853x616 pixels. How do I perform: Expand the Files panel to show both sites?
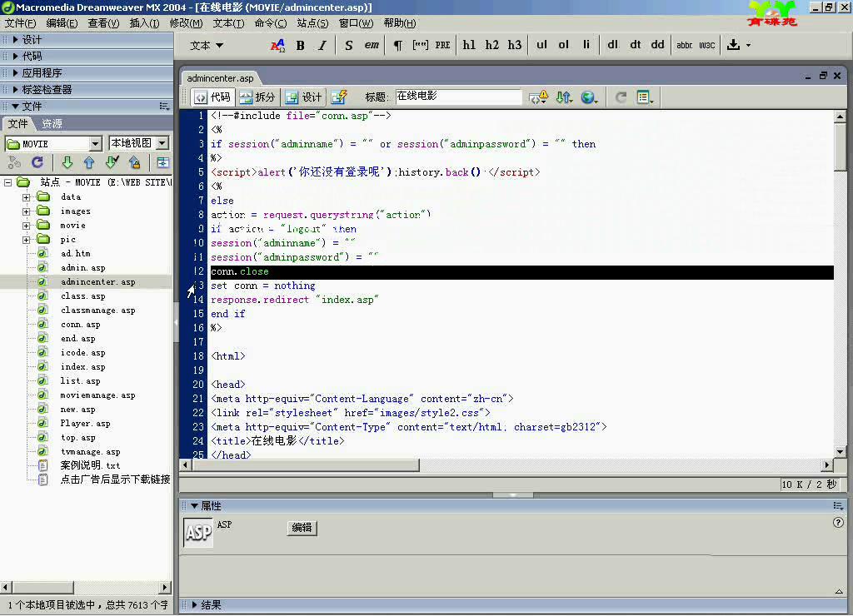click(162, 162)
